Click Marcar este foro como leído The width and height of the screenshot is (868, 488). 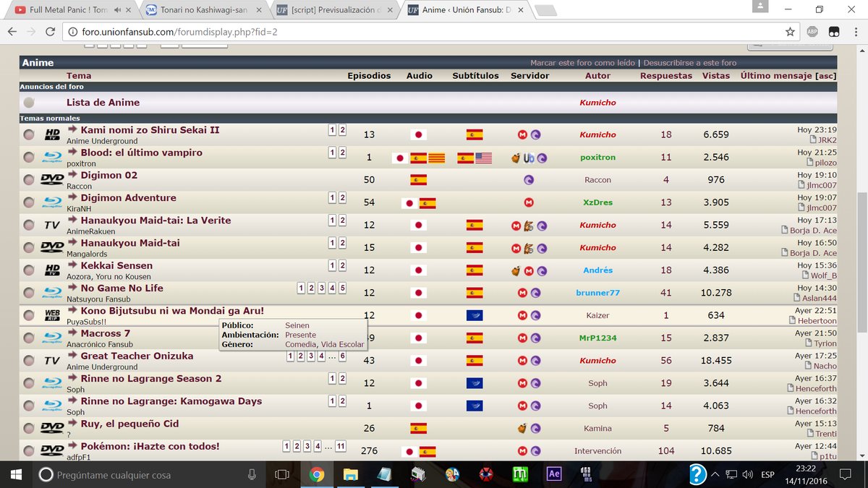tap(582, 63)
